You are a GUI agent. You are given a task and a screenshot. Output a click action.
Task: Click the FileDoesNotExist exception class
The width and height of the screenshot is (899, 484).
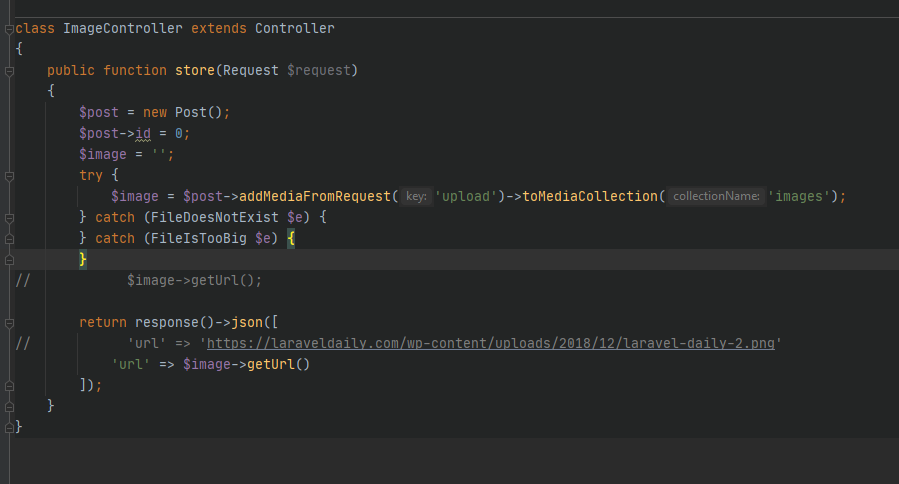point(214,217)
